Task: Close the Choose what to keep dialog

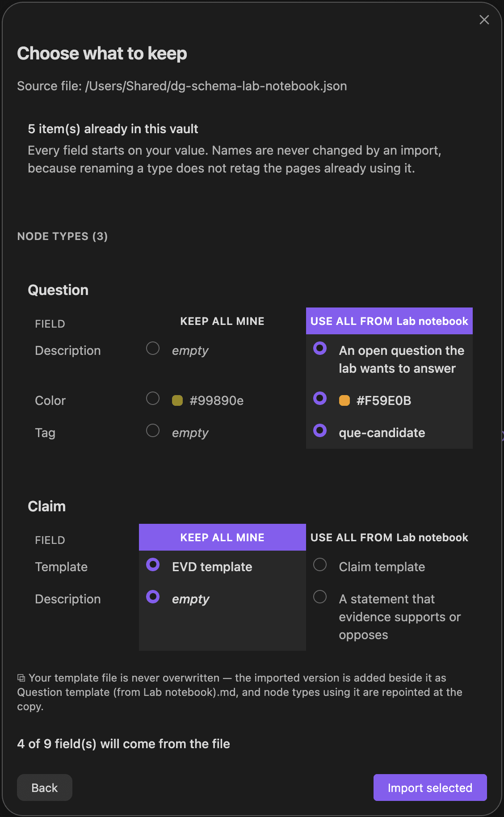Action: coord(484,20)
